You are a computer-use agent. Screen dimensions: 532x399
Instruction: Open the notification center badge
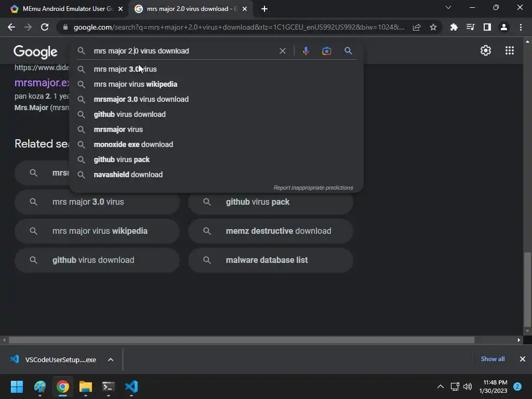pos(517,387)
